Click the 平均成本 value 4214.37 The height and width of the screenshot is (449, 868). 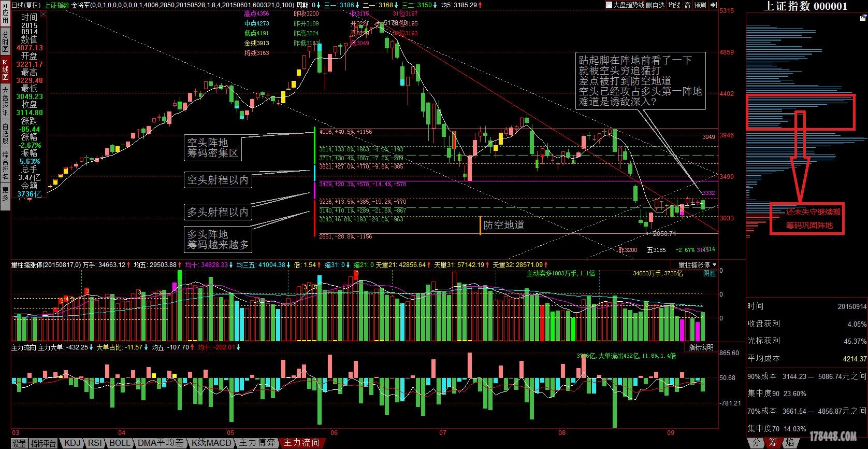click(x=854, y=359)
